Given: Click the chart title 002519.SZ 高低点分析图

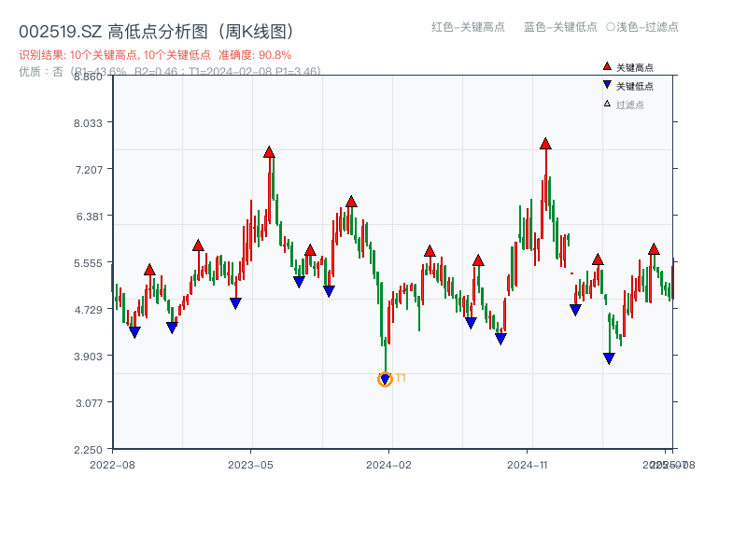Looking at the screenshot, I should click(x=156, y=32).
